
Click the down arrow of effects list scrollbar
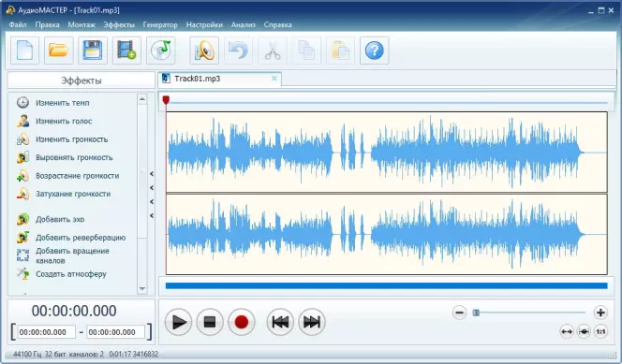click(x=142, y=289)
